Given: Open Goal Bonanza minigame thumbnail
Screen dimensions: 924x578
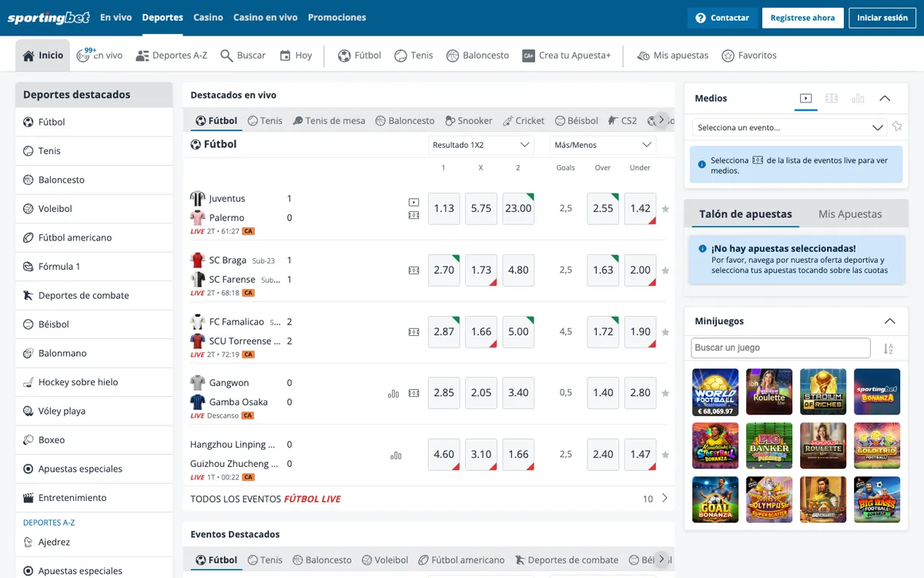Looking at the screenshot, I should click(715, 499).
